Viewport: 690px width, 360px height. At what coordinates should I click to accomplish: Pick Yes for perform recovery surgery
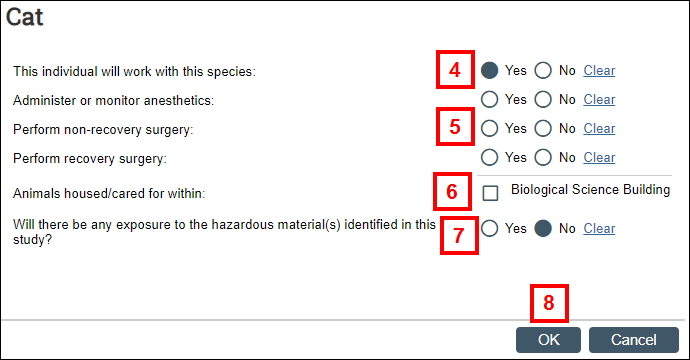489,158
